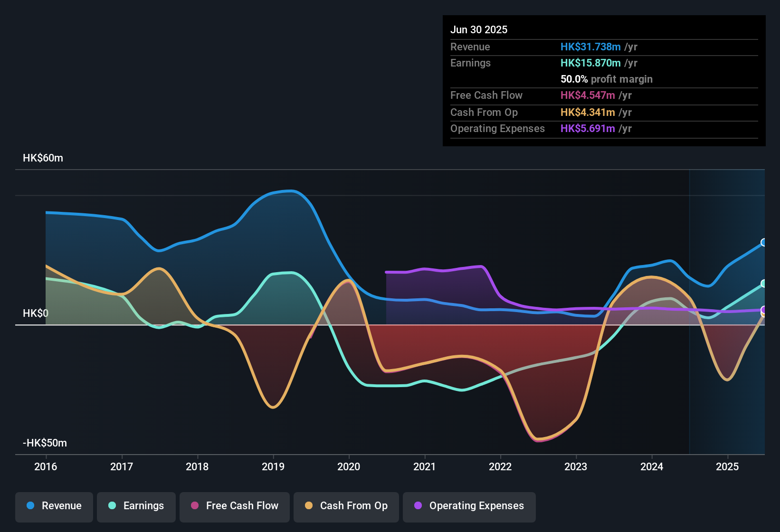Image resolution: width=780 pixels, height=532 pixels.
Task: Hide the Free Cash Flow series
Action: click(235, 506)
